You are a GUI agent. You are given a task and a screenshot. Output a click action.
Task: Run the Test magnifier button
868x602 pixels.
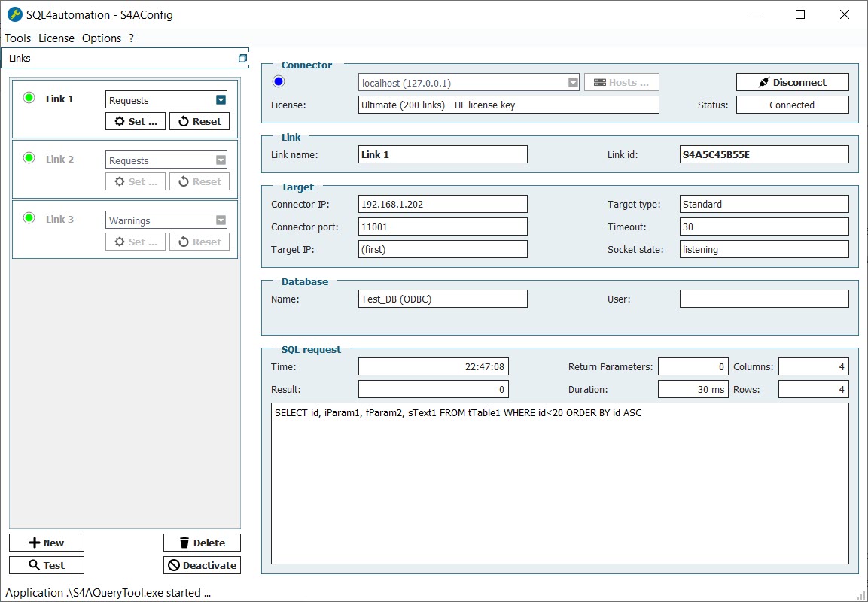(x=47, y=565)
